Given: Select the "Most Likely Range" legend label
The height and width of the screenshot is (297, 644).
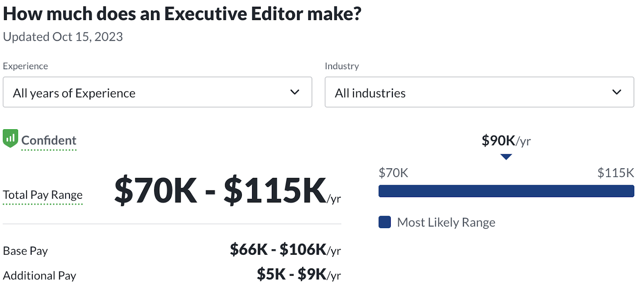Looking at the screenshot, I should pyautogui.click(x=446, y=222).
